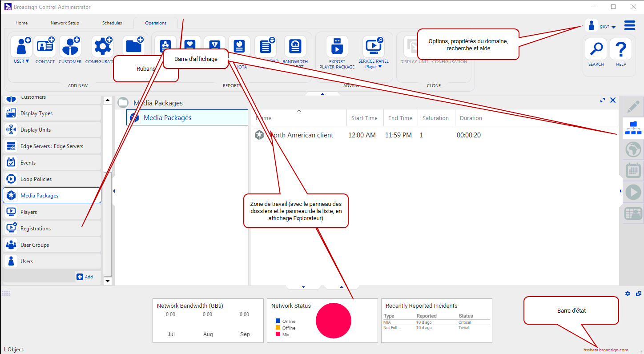644x354 pixels.
Task: Switch to the globe map view
Action: pos(633,149)
